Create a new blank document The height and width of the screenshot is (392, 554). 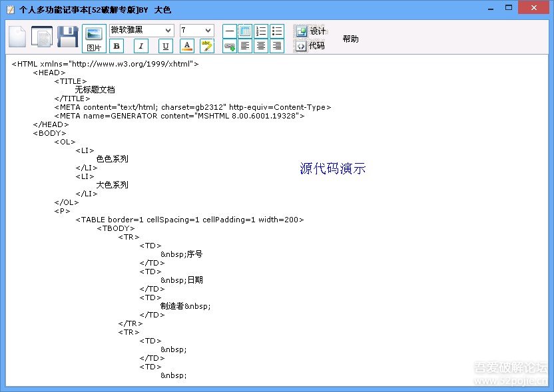click(17, 37)
